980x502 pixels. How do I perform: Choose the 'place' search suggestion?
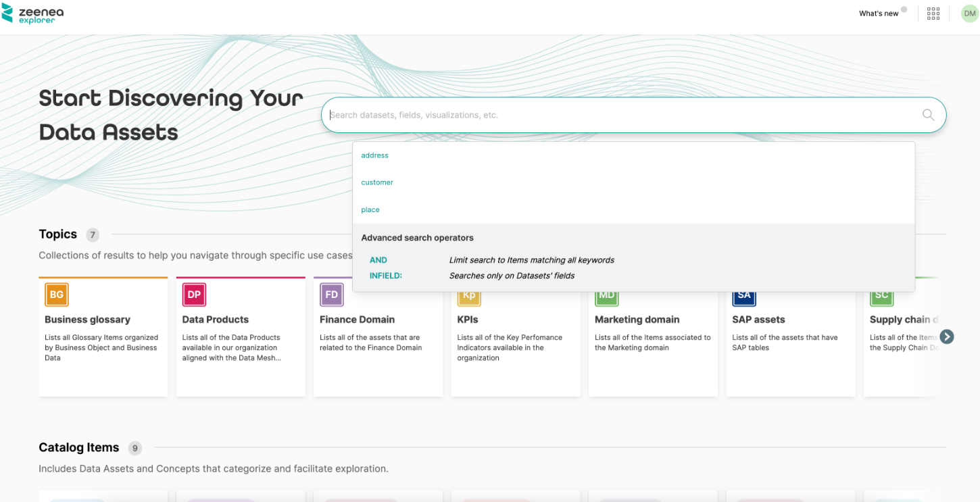[x=370, y=210]
